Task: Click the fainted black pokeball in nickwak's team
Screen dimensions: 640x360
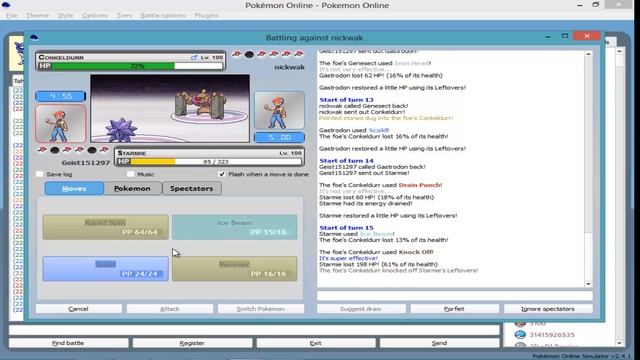Action: point(249,54)
